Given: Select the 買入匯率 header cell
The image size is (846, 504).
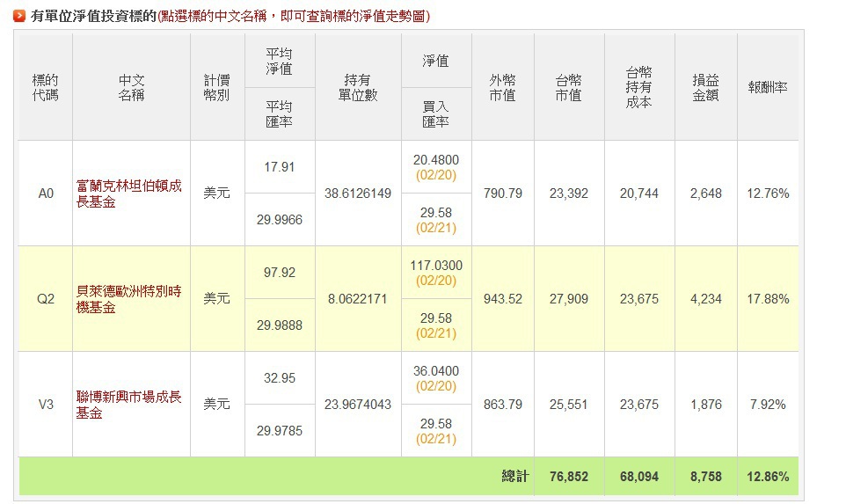Looking at the screenshot, I should (435, 113).
